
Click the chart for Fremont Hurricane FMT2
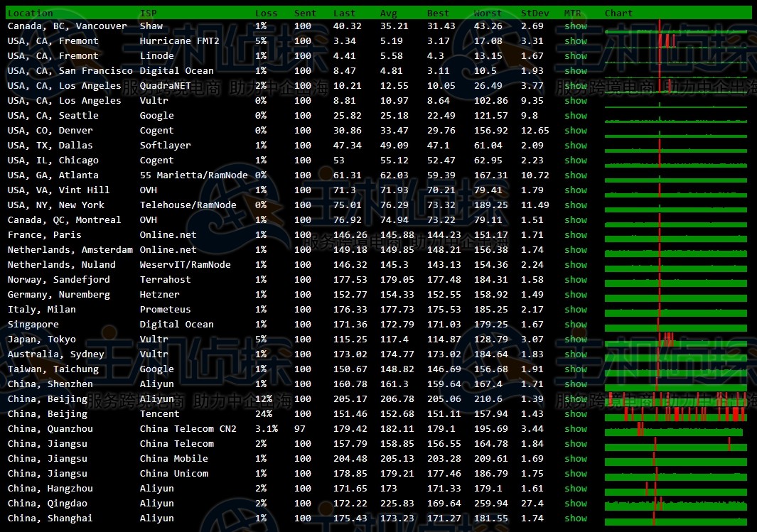click(675, 42)
